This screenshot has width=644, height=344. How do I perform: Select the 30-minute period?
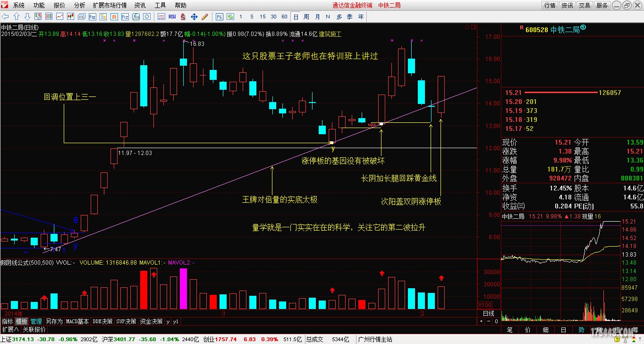(273, 17)
